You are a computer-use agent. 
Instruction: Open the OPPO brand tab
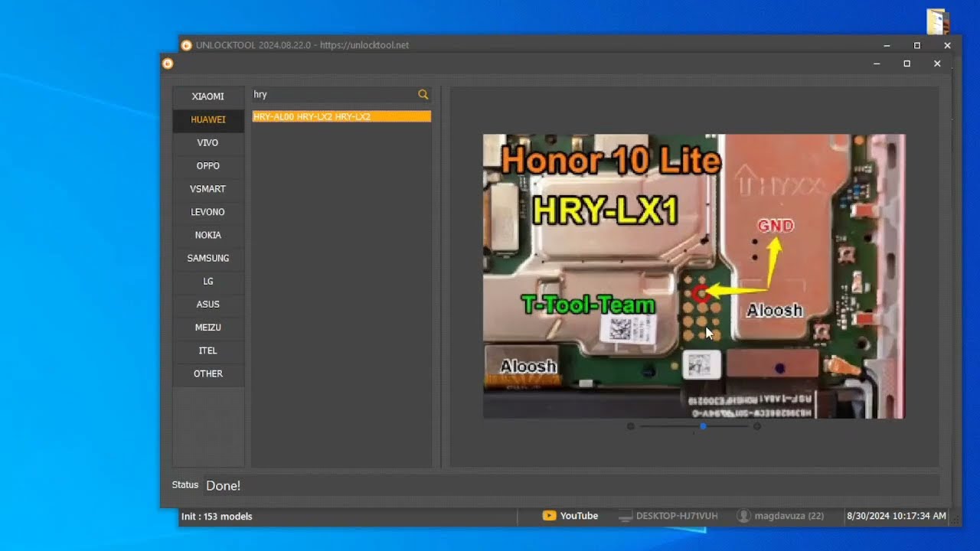pyautogui.click(x=208, y=165)
